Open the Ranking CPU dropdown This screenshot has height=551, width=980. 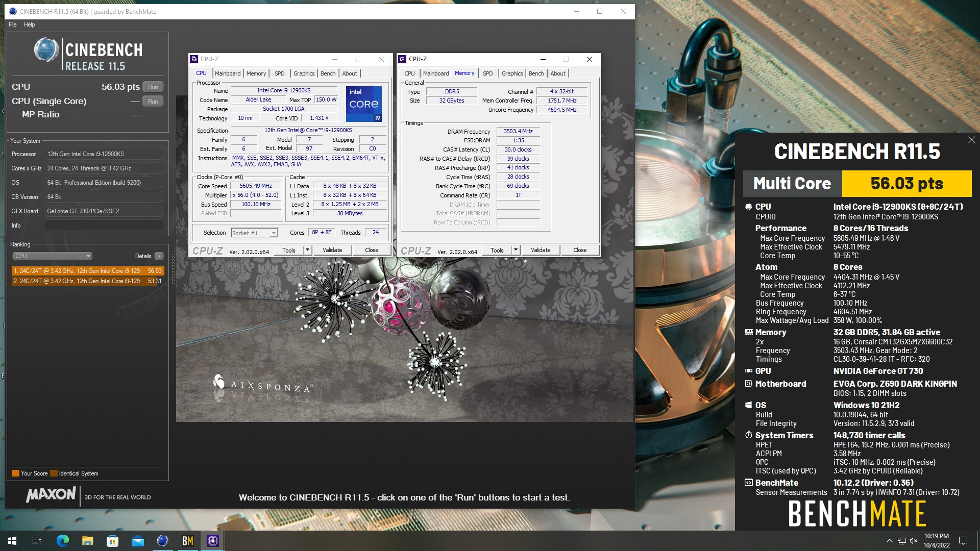coord(52,256)
